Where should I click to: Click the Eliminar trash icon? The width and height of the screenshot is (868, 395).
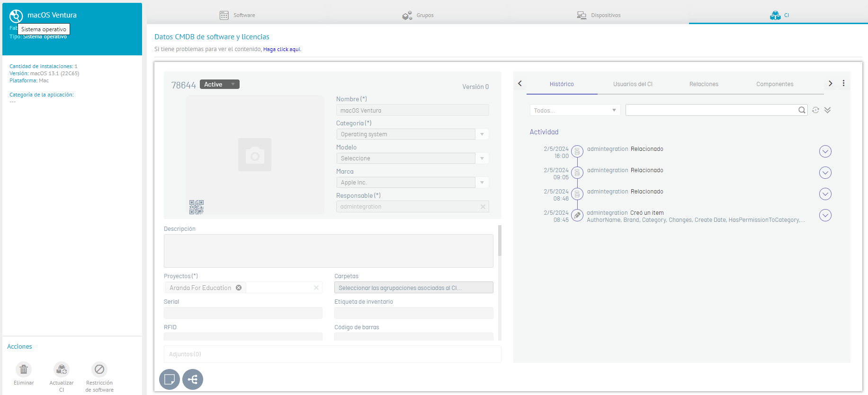coord(24,369)
